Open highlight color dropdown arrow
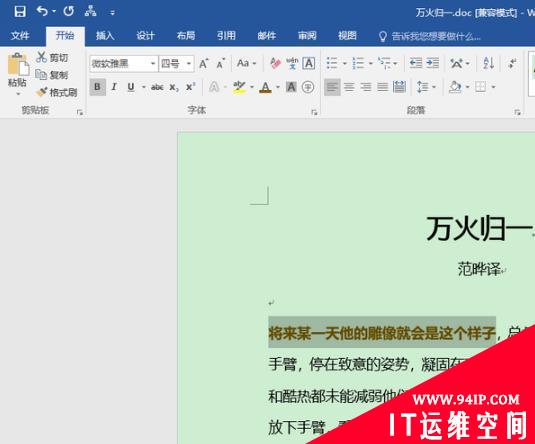535x444 pixels. pyautogui.click(x=252, y=87)
